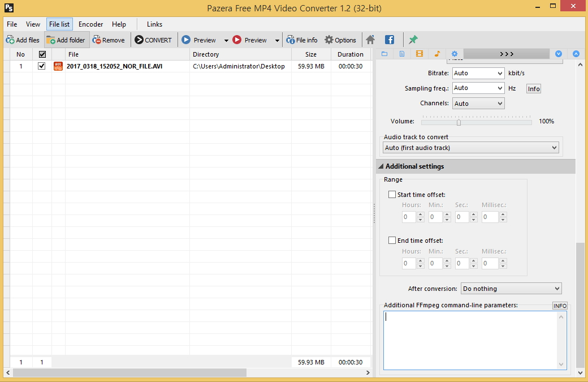Open the Facebook link icon
The height and width of the screenshot is (382, 588).
(390, 40)
